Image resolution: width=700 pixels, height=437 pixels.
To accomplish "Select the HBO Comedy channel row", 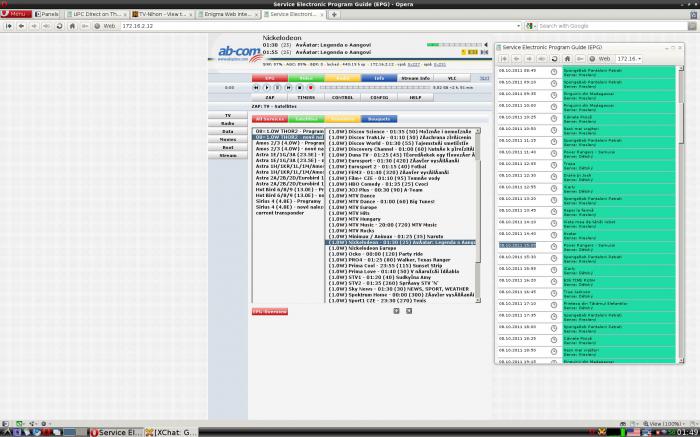I will [401, 184].
